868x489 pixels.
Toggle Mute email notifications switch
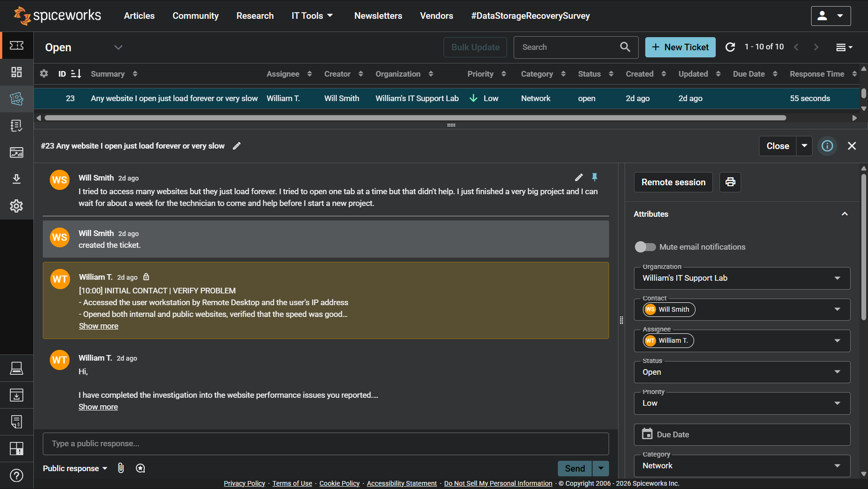point(645,247)
